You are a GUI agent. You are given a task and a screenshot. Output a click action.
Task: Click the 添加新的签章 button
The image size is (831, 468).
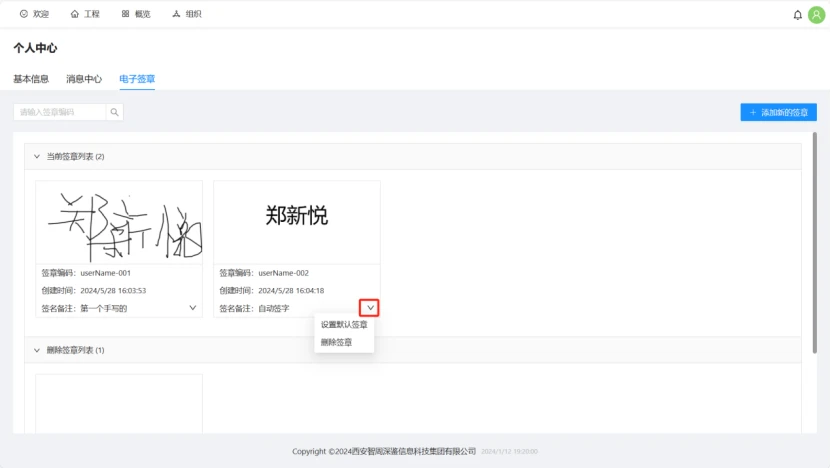pos(779,112)
